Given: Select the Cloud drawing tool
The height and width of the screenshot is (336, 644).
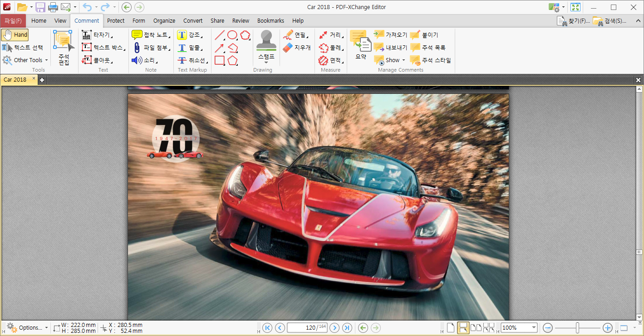Looking at the screenshot, I should click(x=246, y=35).
